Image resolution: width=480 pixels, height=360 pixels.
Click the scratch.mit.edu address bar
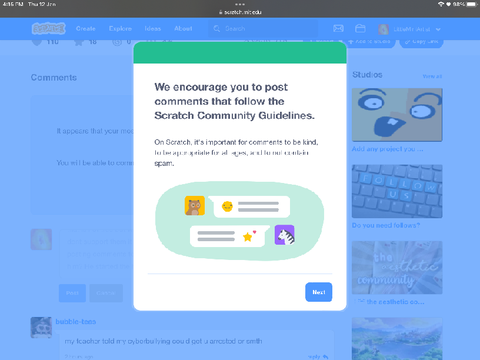tap(240, 12)
